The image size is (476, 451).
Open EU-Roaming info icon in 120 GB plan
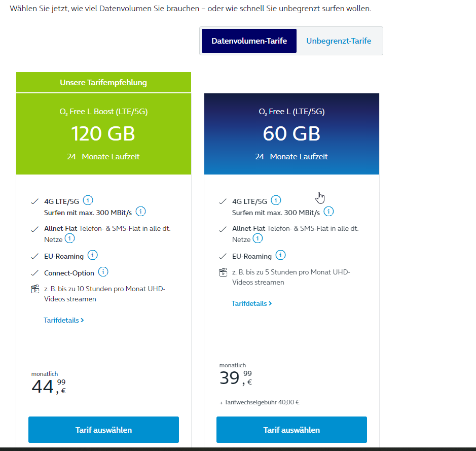point(93,255)
